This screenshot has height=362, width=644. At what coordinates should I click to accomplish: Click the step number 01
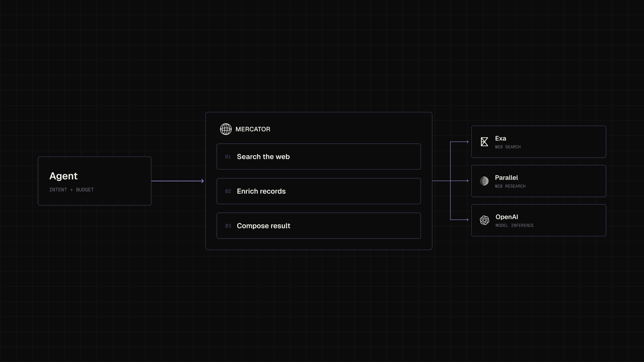click(x=228, y=157)
